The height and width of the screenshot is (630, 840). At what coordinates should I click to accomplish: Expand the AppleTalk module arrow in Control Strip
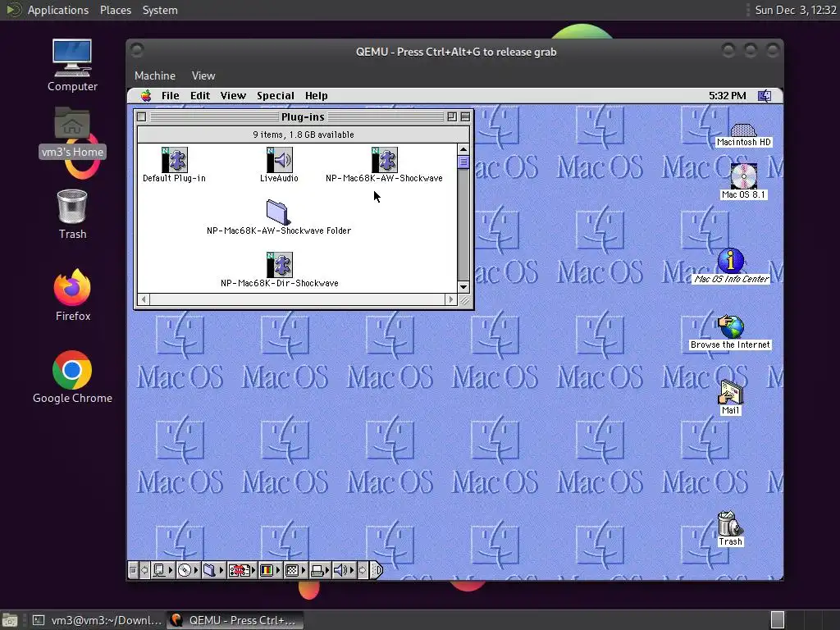171,570
